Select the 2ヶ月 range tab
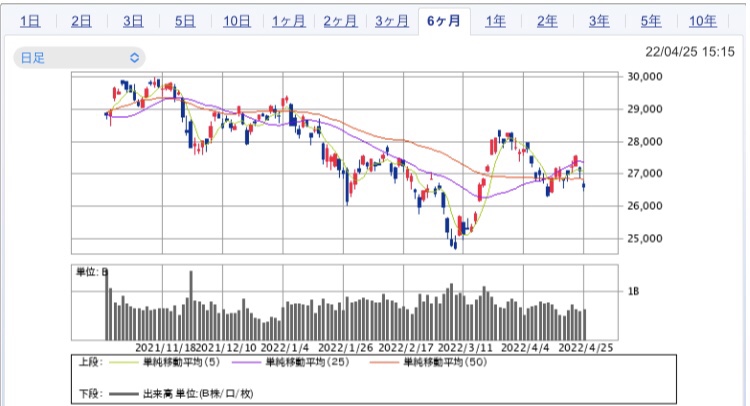The image size is (750, 406). 340,21
